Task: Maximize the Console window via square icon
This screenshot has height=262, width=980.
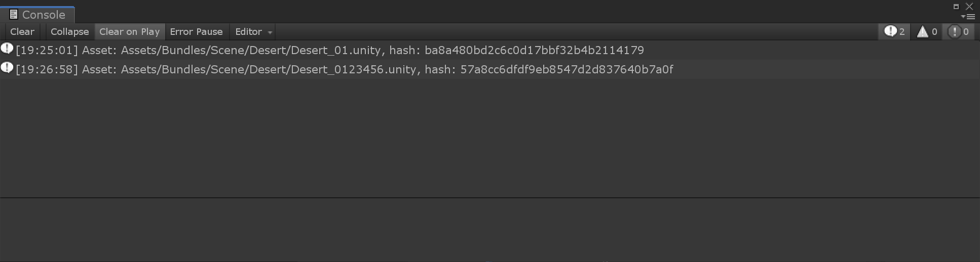Action: 956,7
